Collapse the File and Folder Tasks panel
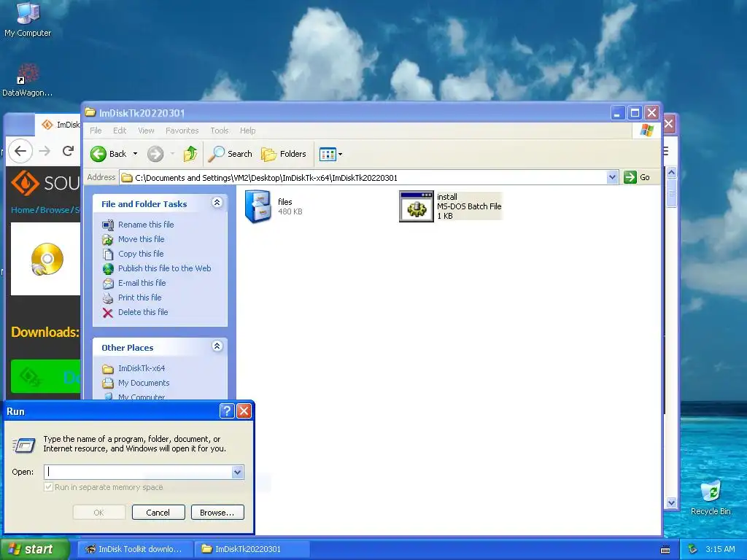747x560 pixels. point(217,203)
